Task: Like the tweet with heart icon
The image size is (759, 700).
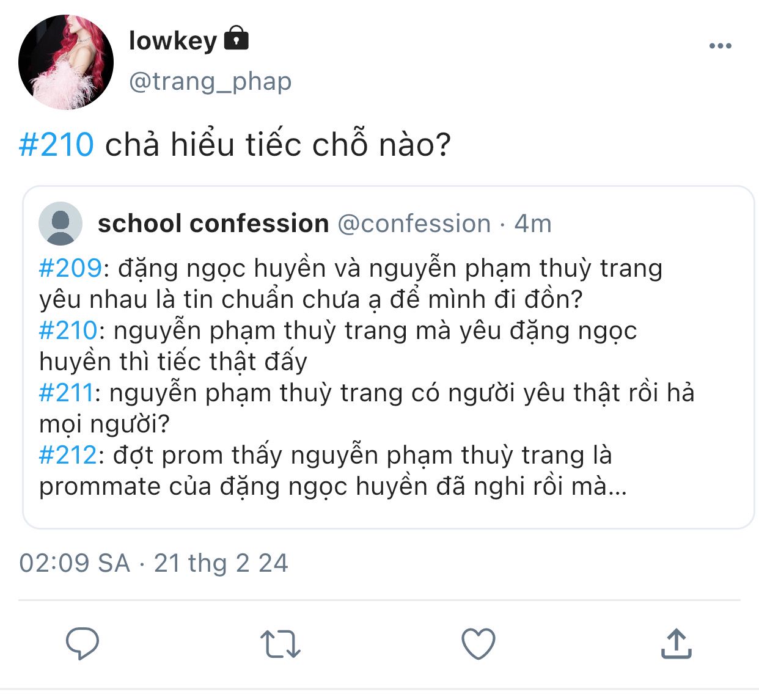Action: 478,644
